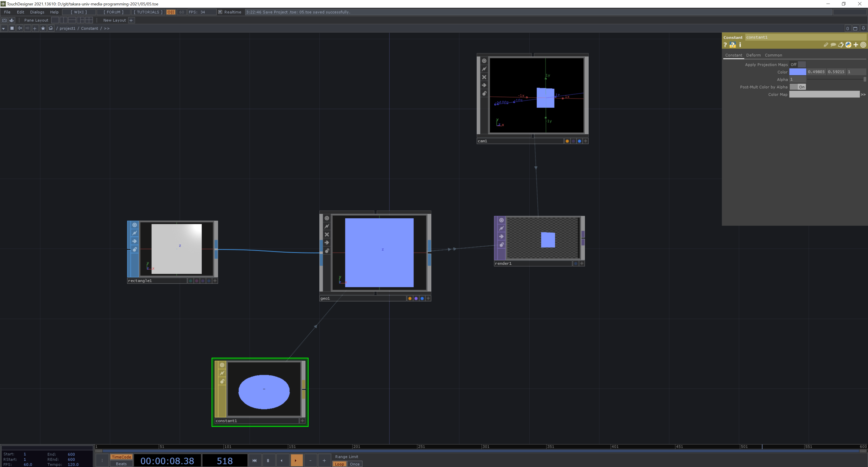Click the bookmark star icon
This screenshot has width=868, height=467.
coord(43,28)
